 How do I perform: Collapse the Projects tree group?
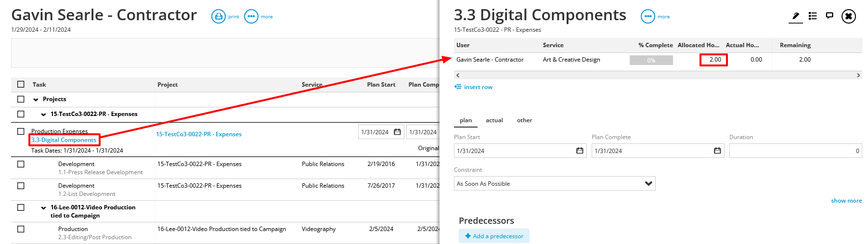pos(36,100)
